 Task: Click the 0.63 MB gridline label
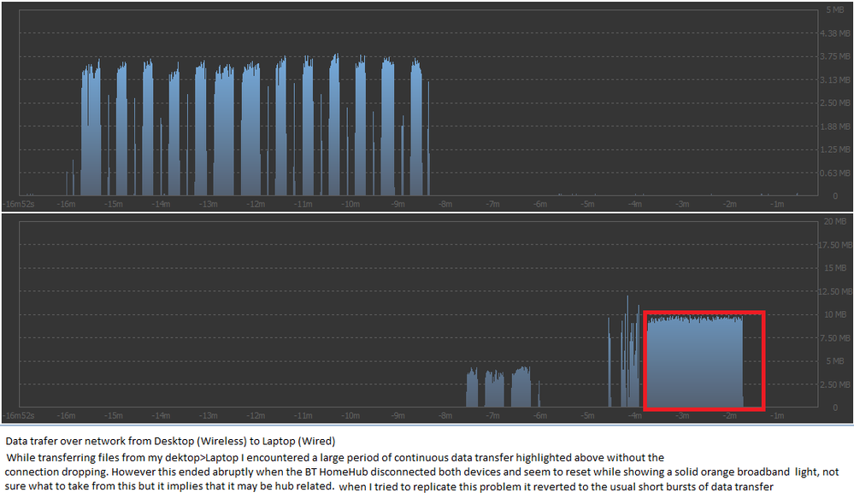pos(835,173)
